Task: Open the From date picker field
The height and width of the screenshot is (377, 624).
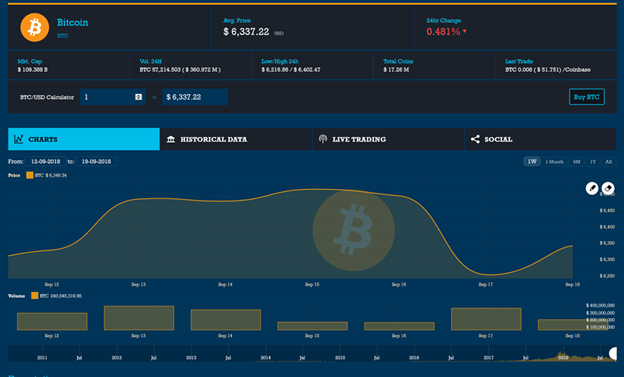Action: 45,161
